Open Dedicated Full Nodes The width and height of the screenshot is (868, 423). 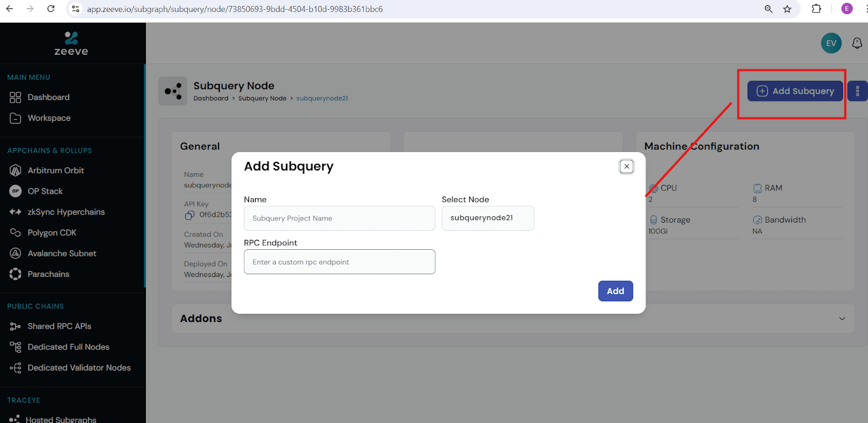point(68,347)
